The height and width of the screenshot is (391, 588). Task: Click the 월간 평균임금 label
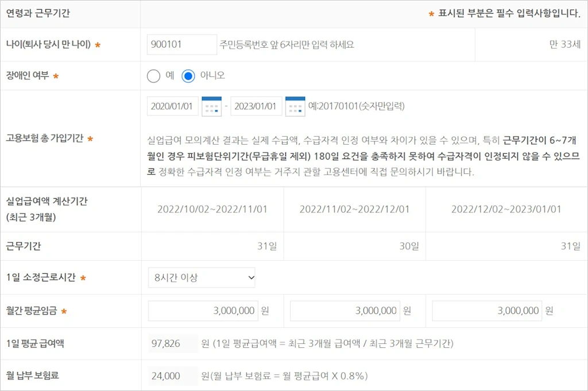32,311
